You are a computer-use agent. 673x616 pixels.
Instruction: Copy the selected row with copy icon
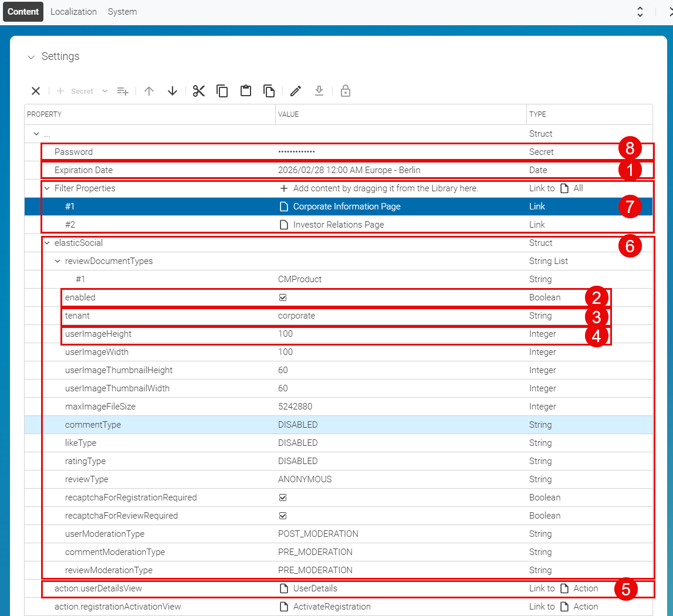(222, 91)
